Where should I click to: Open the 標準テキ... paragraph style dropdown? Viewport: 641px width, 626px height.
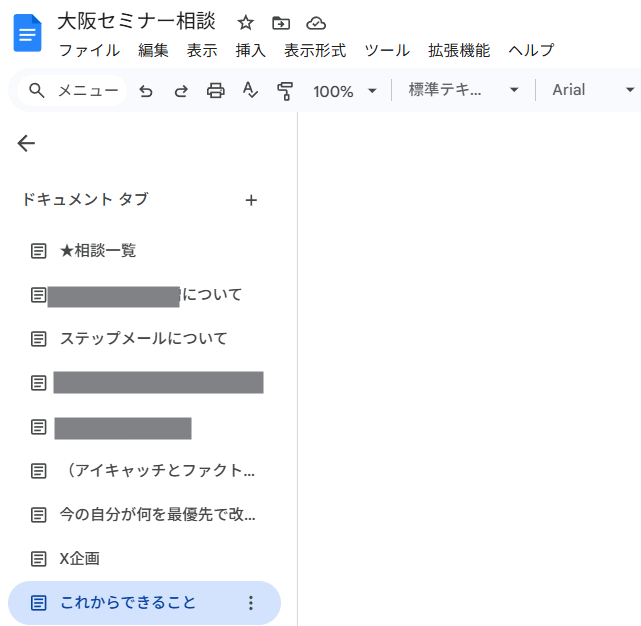(x=464, y=90)
